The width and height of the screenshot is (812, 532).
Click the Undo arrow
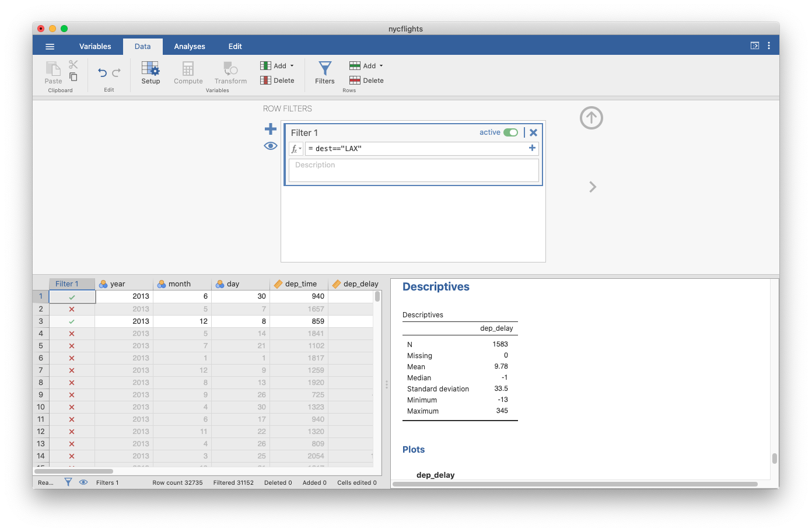[x=101, y=71]
